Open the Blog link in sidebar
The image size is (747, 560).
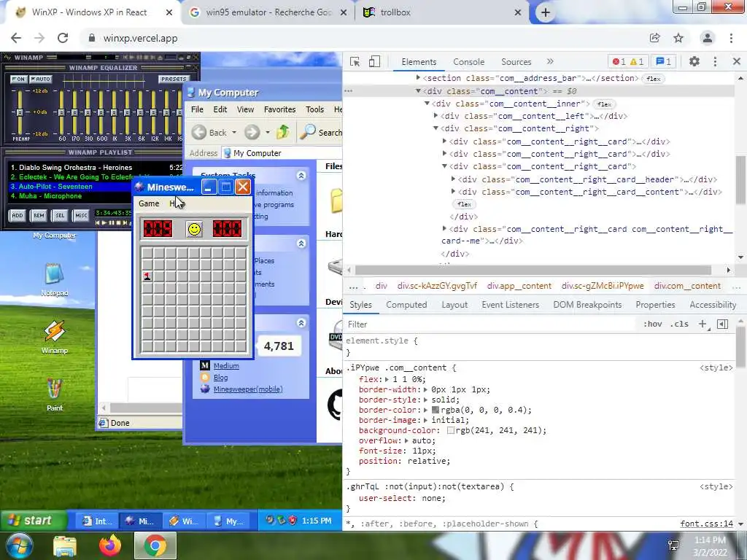point(220,377)
